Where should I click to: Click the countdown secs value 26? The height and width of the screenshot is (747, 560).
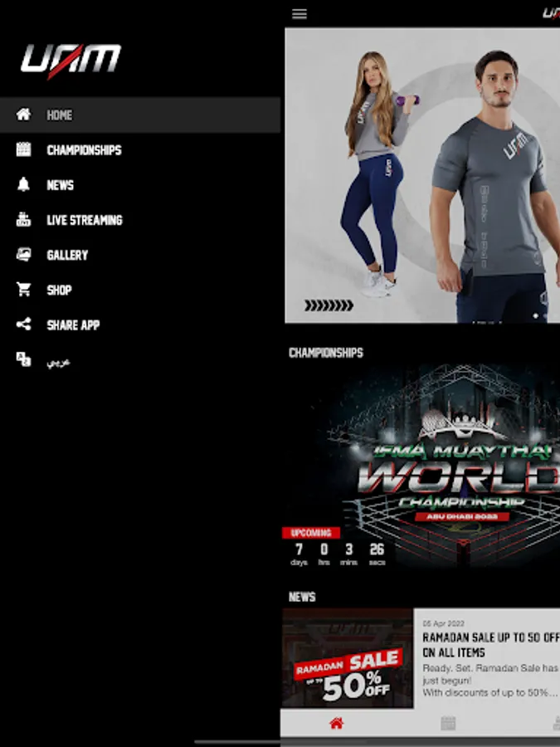pos(377,549)
